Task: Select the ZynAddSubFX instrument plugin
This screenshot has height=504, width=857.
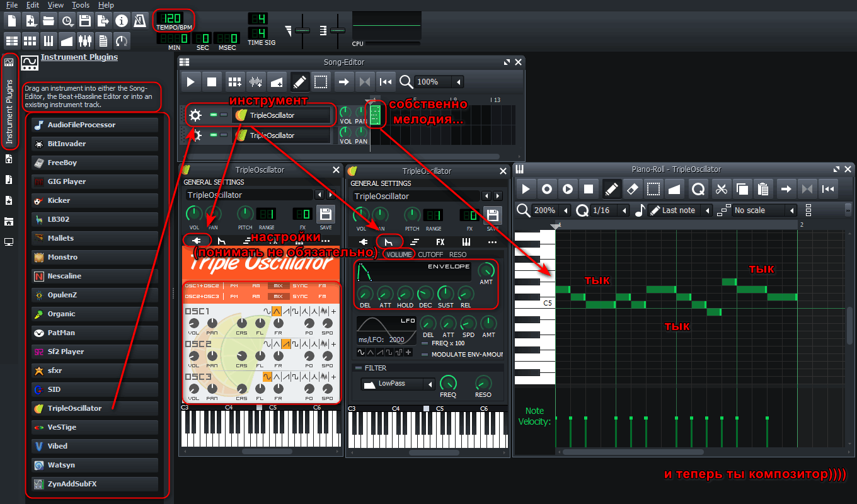Action: point(95,484)
